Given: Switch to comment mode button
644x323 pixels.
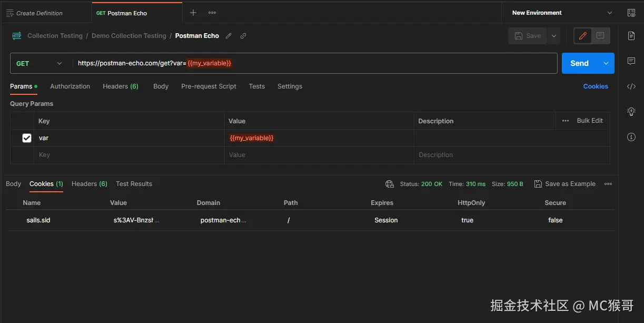Looking at the screenshot, I should pos(600,36).
